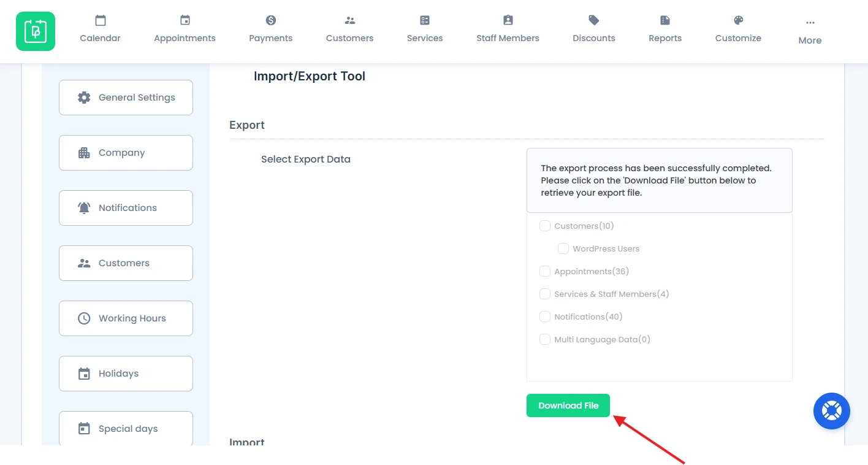This screenshot has width=868, height=465.
Task: Click the people icon in sidebar Customers
Action: click(84, 263)
